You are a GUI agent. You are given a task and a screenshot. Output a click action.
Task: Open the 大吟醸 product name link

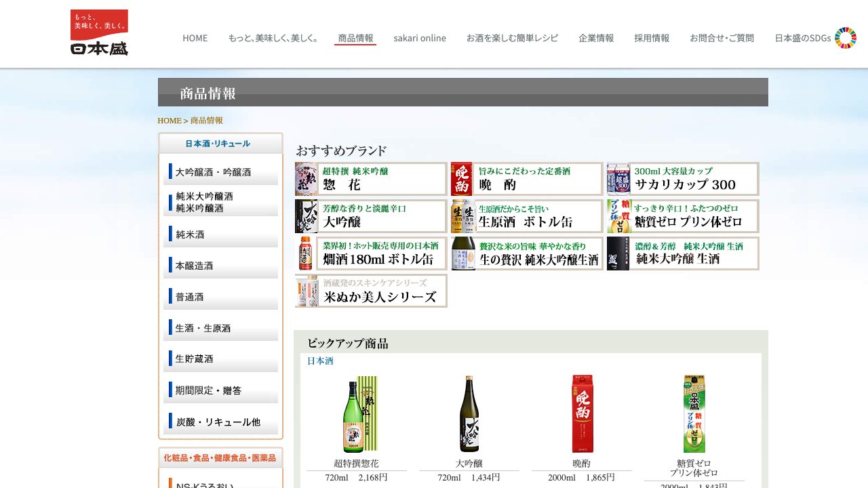coord(469,464)
